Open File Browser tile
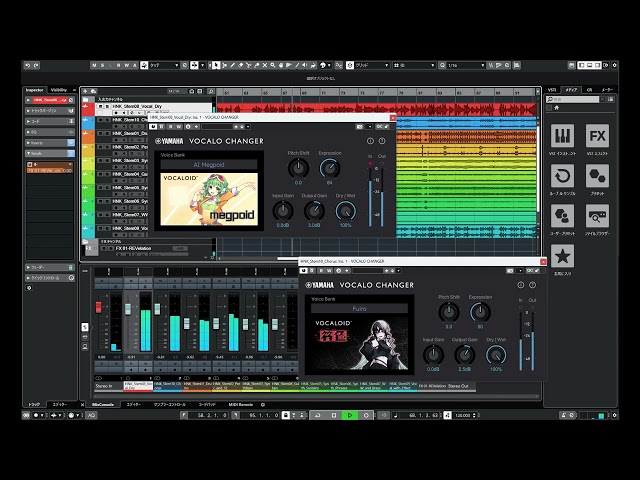Viewport: 640px width, 480px height. pyautogui.click(x=597, y=216)
